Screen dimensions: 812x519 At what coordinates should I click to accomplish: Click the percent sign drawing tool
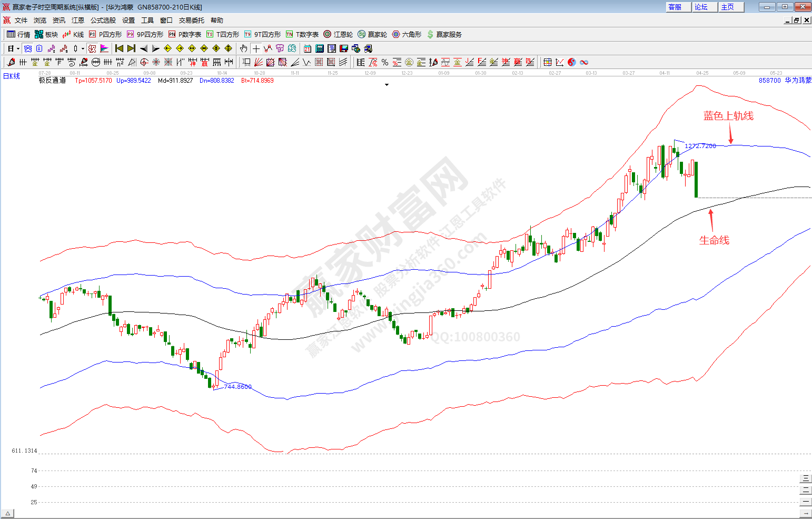click(x=385, y=62)
